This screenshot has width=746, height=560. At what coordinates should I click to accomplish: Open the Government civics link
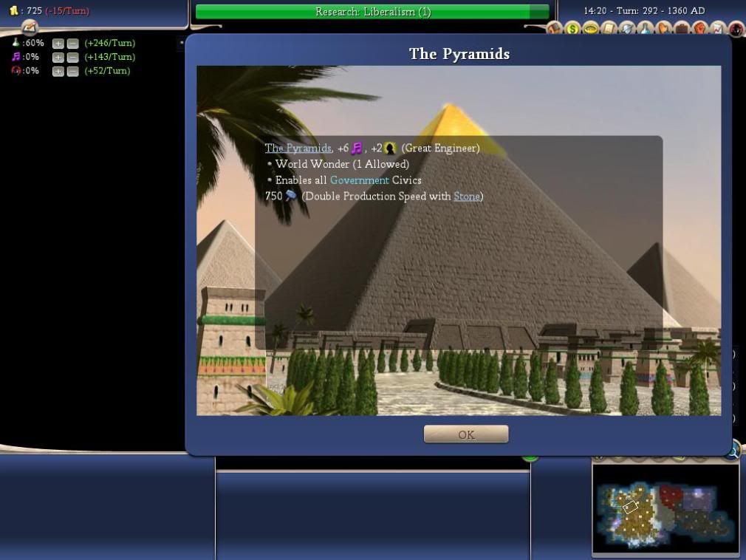359,180
